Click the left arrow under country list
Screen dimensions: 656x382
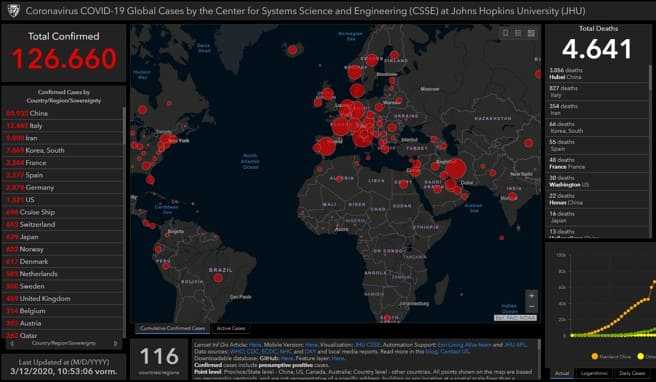[12, 344]
